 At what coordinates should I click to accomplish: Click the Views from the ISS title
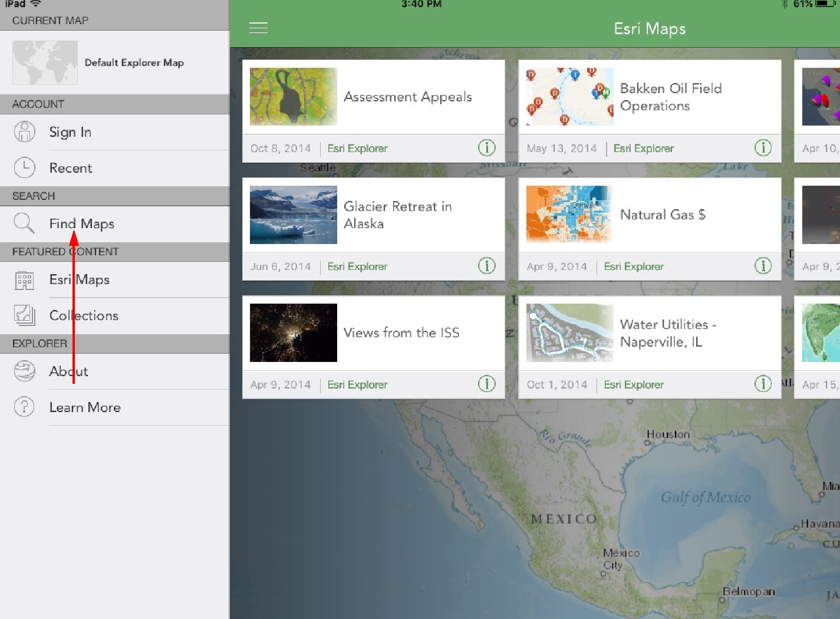tap(401, 332)
